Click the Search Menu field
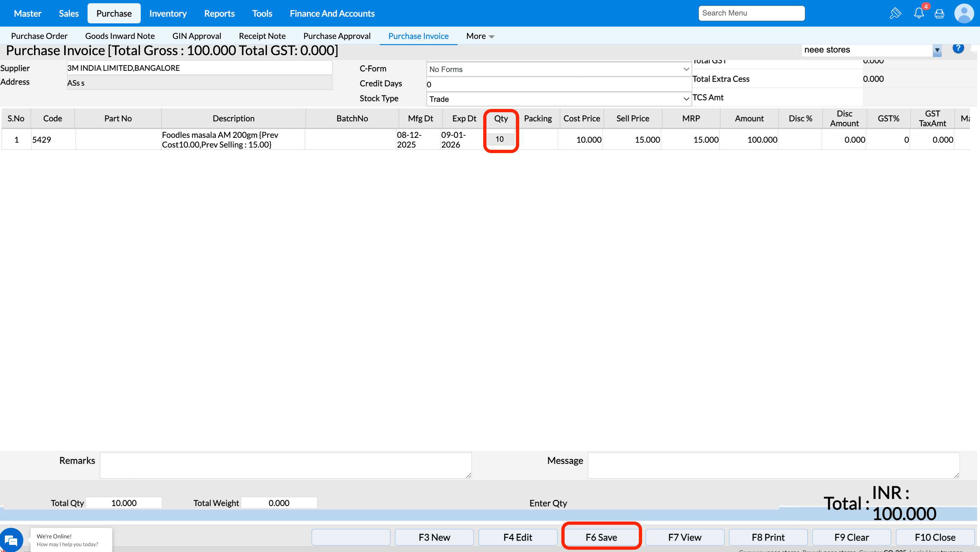This screenshot has height=552, width=980. 751,13
